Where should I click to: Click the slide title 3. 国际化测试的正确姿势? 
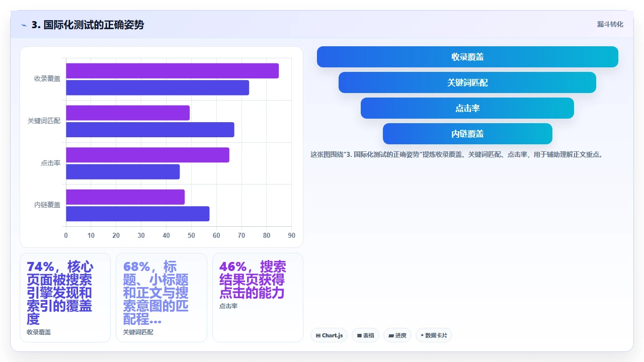88,25
